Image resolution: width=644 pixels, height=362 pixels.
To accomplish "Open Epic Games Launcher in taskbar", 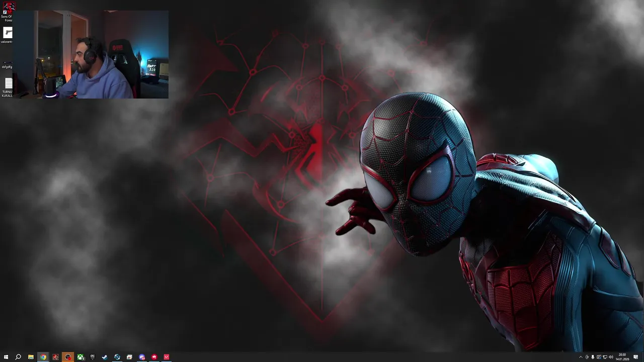I will pos(93,357).
